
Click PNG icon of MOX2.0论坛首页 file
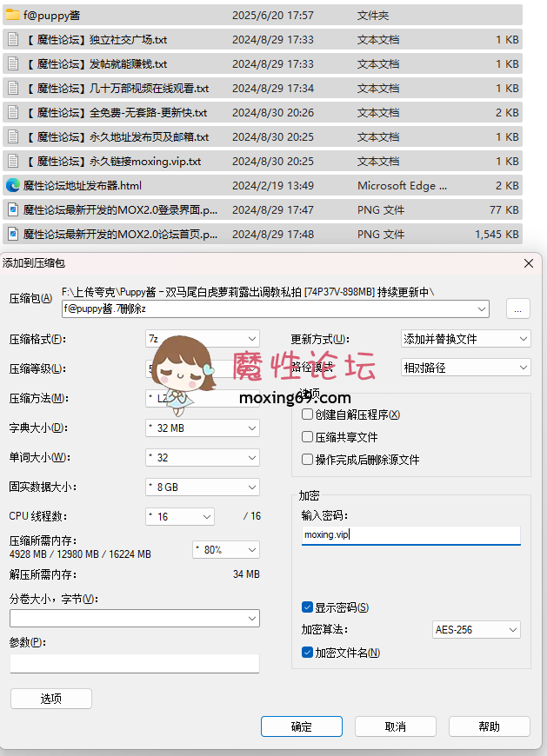[x=13, y=234]
